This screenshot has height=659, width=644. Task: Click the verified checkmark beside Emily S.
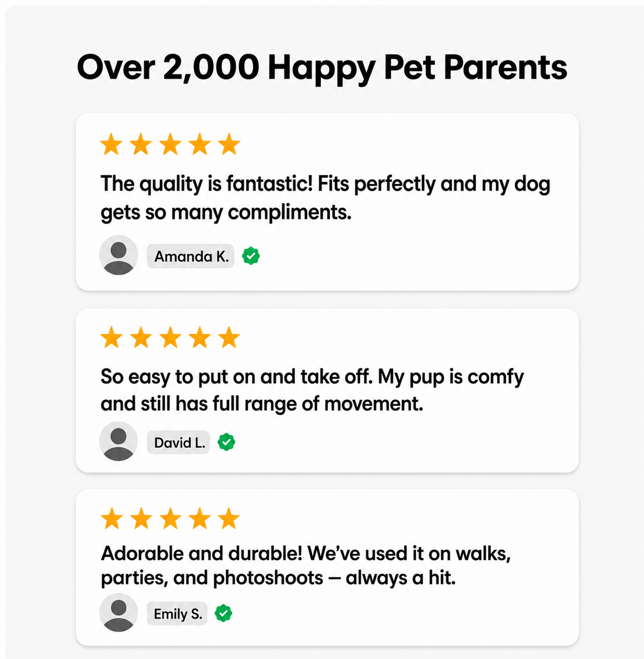[x=223, y=613]
